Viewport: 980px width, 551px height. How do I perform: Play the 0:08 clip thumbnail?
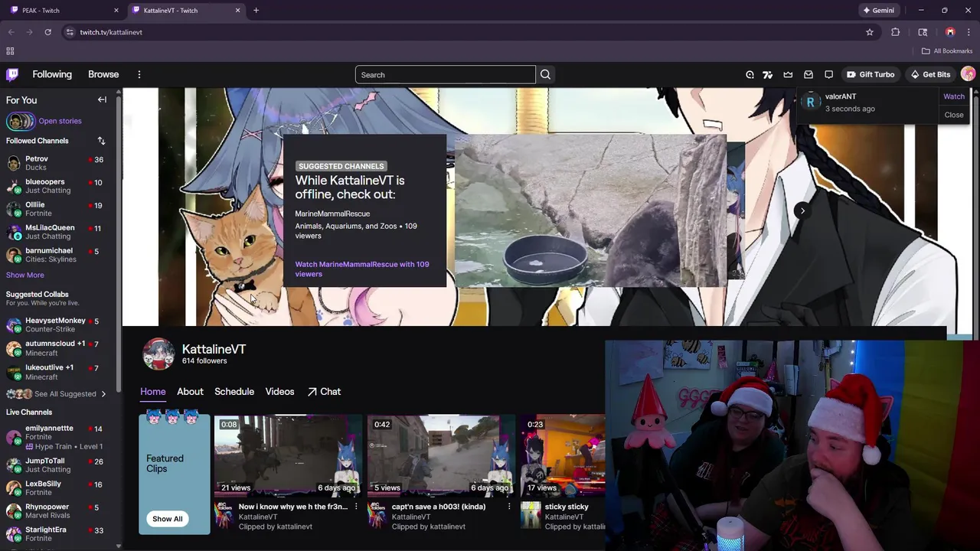coord(288,455)
